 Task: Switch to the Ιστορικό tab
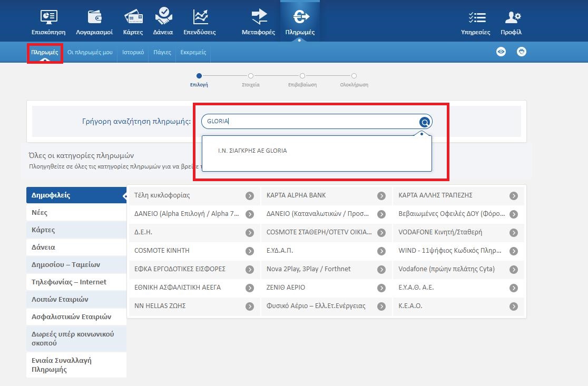point(133,53)
